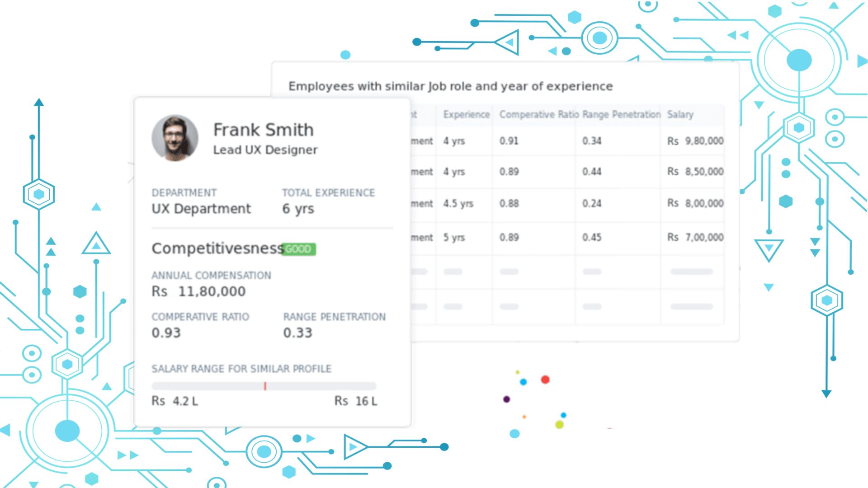Click the UX Department value
Image resolution: width=868 pixels, height=488 pixels.
(x=201, y=209)
